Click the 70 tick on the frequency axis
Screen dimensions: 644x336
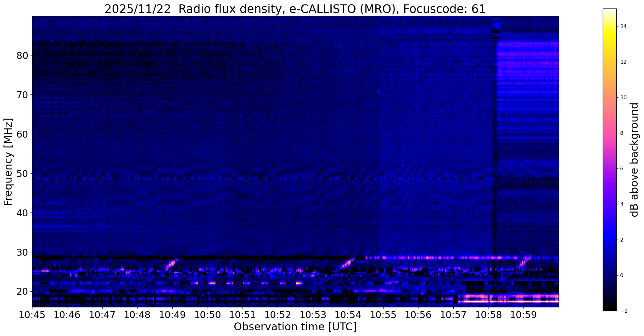click(23, 95)
